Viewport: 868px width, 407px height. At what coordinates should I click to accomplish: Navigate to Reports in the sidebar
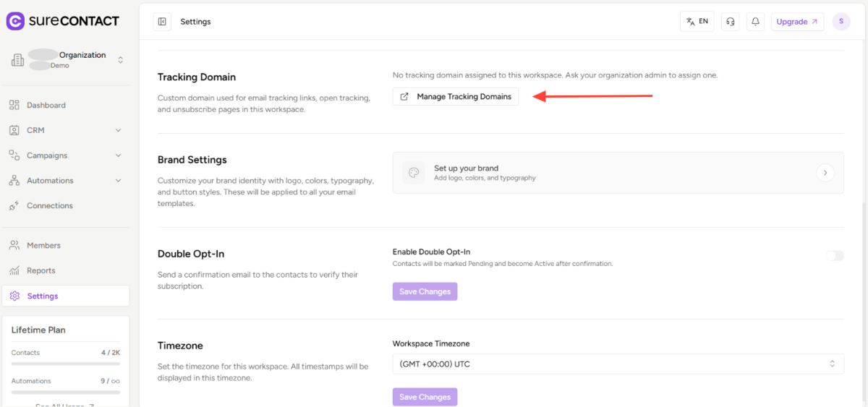click(x=41, y=271)
